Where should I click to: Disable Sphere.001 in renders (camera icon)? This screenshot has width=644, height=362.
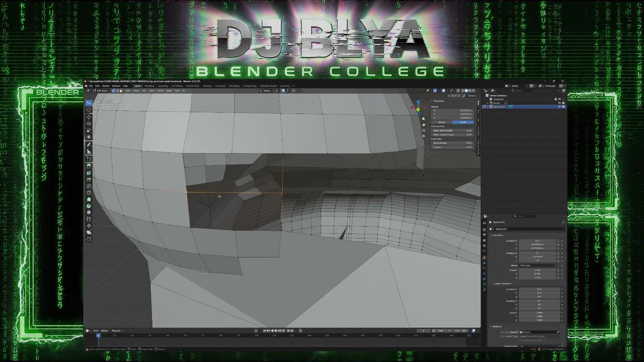click(563, 107)
